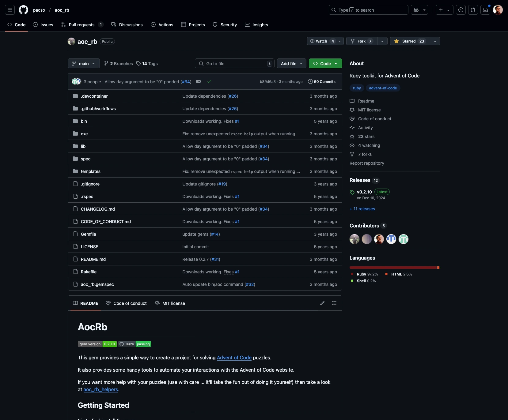Click the GitHub logo icon
This screenshot has width=508, height=420.
(24, 10)
